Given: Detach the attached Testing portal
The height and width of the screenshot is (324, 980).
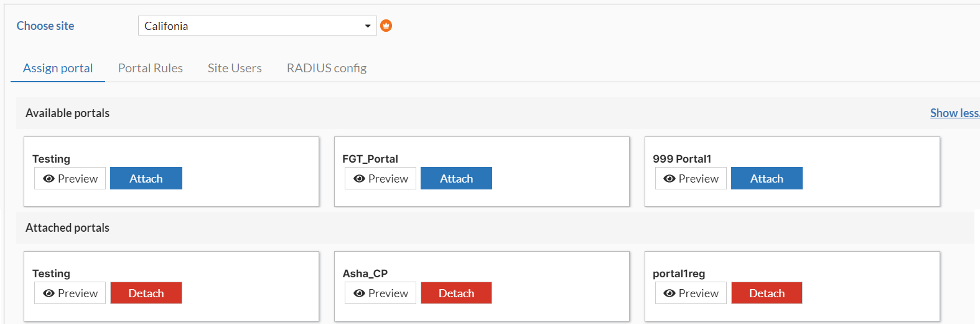Looking at the screenshot, I should pyautogui.click(x=146, y=293).
